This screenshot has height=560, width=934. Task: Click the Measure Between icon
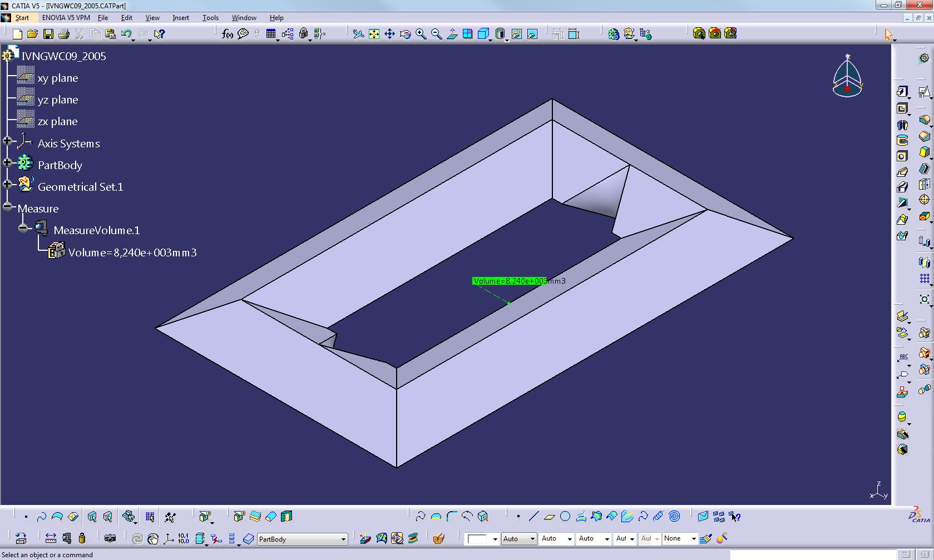tap(51, 538)
